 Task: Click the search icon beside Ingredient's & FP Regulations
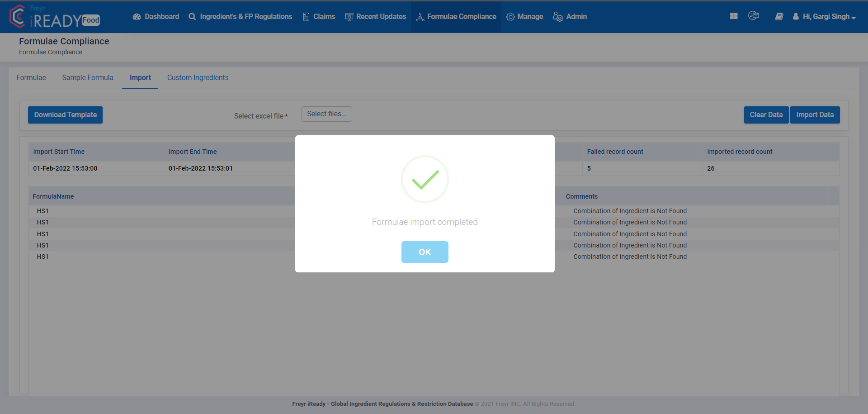(x=193, y=16)
